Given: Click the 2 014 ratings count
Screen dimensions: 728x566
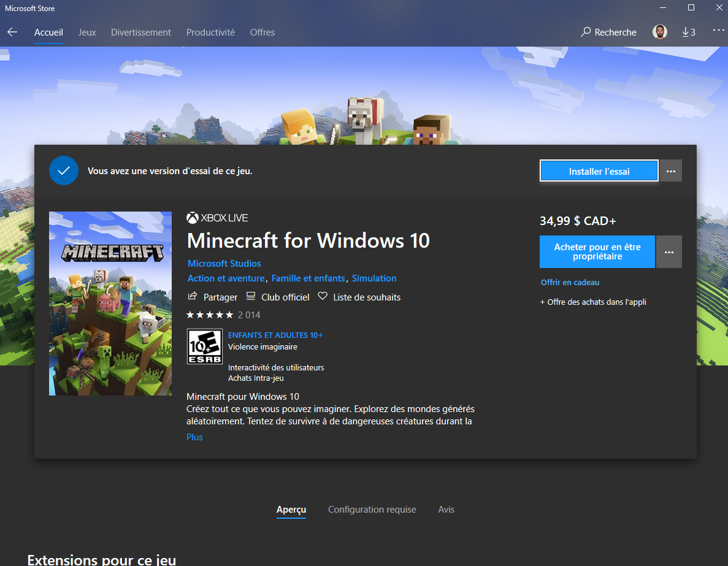Looking at the screenshot, I should (x=249, y=315).
